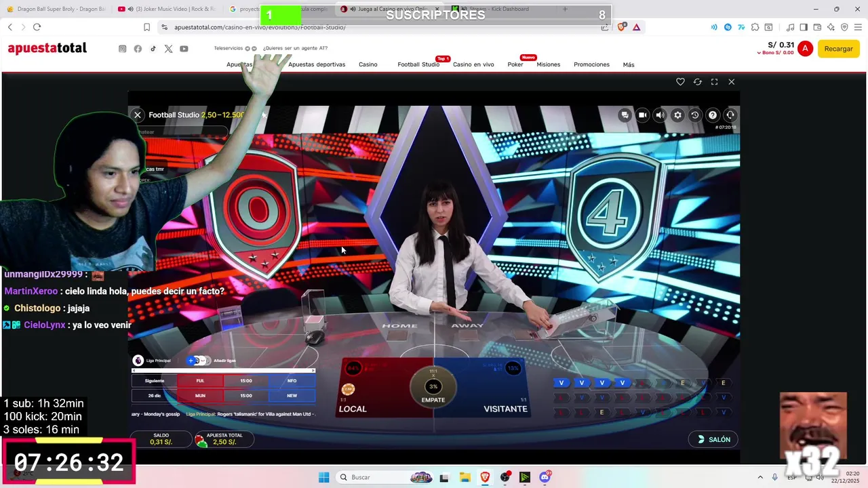The width and height of the screenshot is (868, 488).
Task: Mute the game sound speaker icon
Action: tap(660, 115)
